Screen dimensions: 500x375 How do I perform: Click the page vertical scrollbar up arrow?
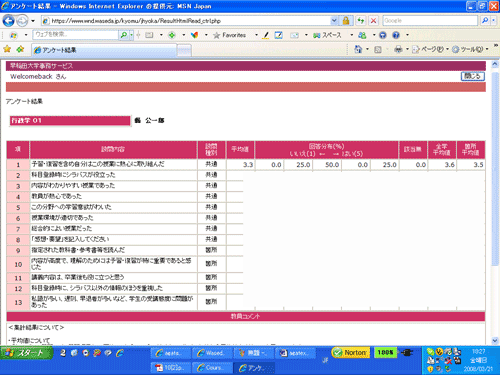[x=495, y=64]
